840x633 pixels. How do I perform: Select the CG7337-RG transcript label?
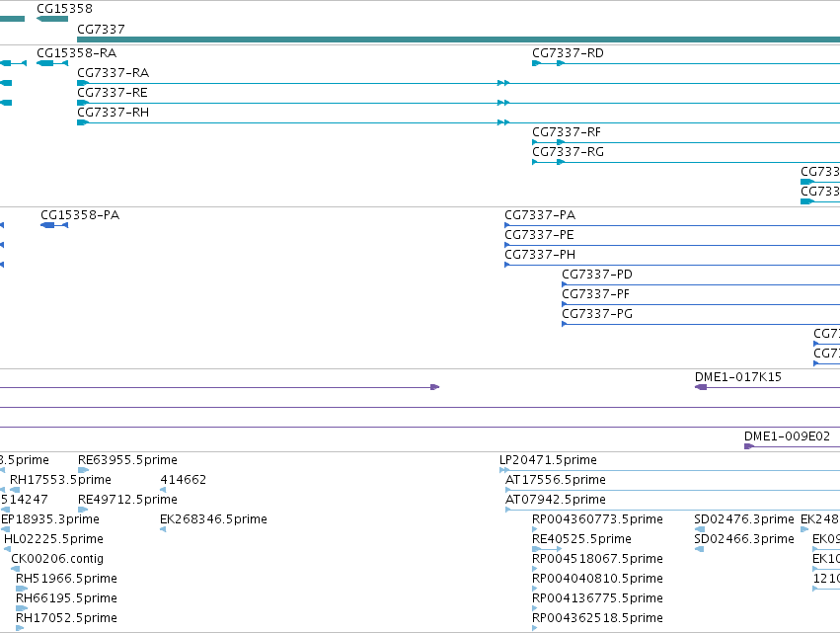568,152
